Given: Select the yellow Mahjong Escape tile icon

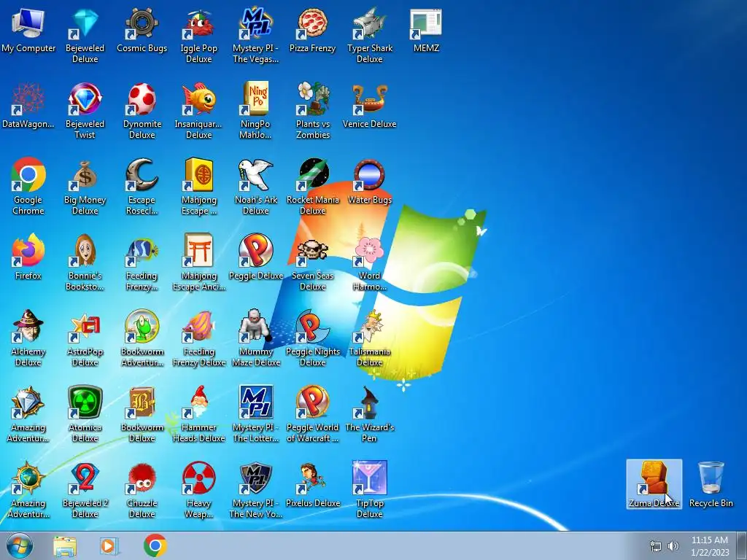Looking at the screenshot, I should 198,175.
